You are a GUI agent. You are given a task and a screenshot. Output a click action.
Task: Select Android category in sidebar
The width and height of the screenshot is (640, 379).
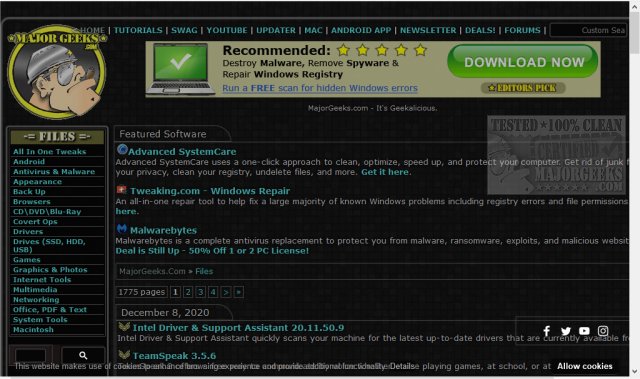[x=29, y=162]
